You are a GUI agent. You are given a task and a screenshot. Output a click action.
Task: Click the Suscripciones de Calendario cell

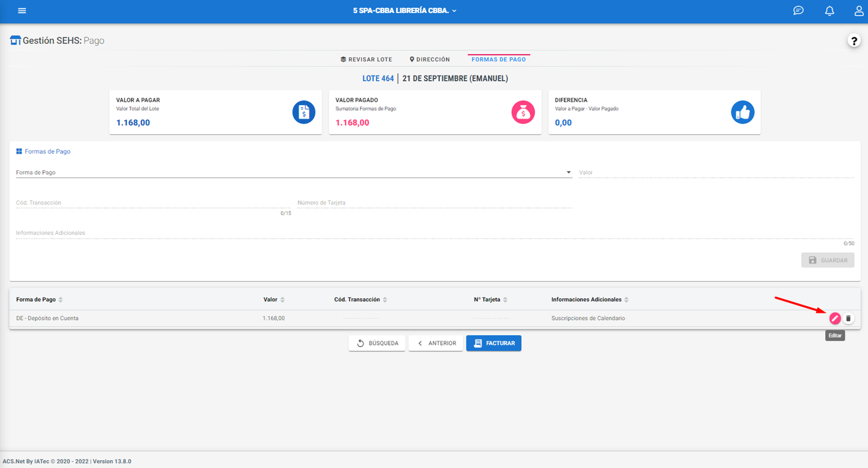pos(588,318)
